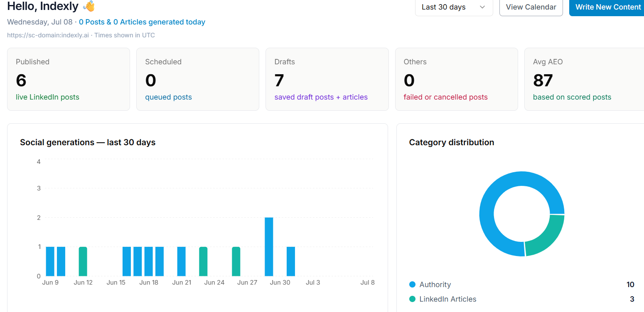Click the waving hand emoji next to Hello, Indexly
The width and height of the screenshot is (644, 312).
point(89,6)
